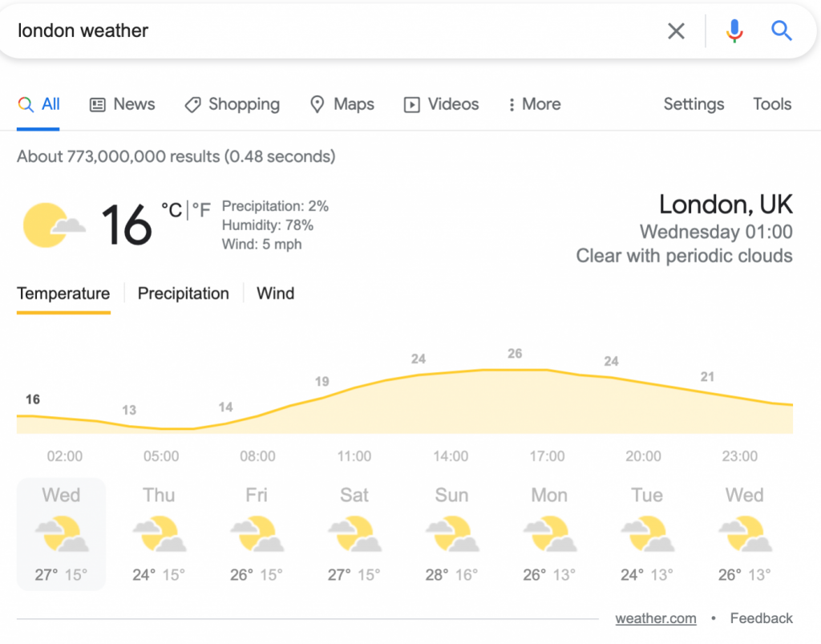Expand the More search options menu
This screenshot has height=644, width=821.
click(535, 104)
